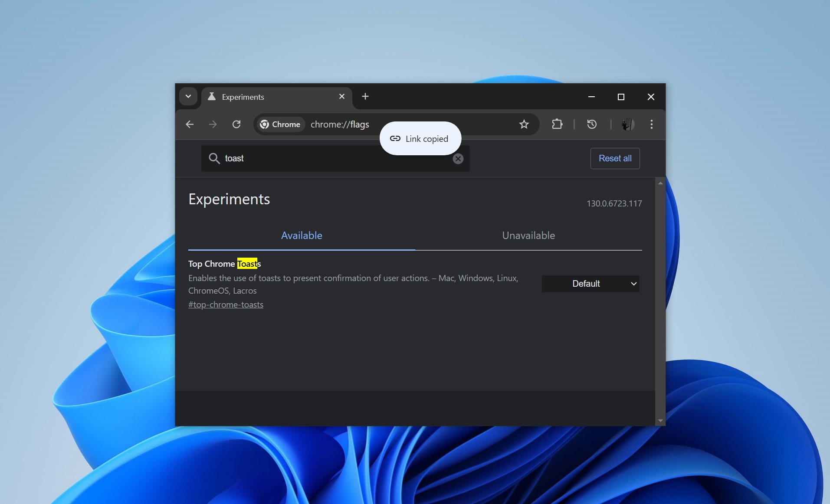Close the Chrome window
This screenshot has height=504, width=830.
click(x=651, y=97)
